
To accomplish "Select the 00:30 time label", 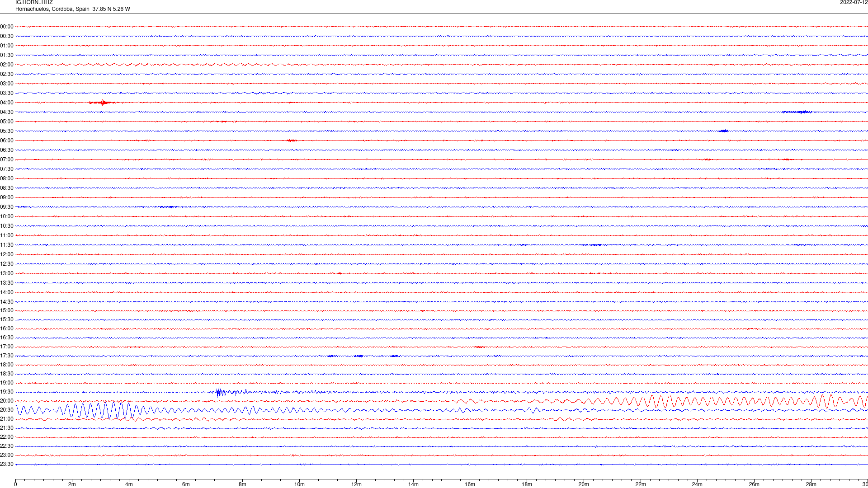I will click(x=7, y=36).
